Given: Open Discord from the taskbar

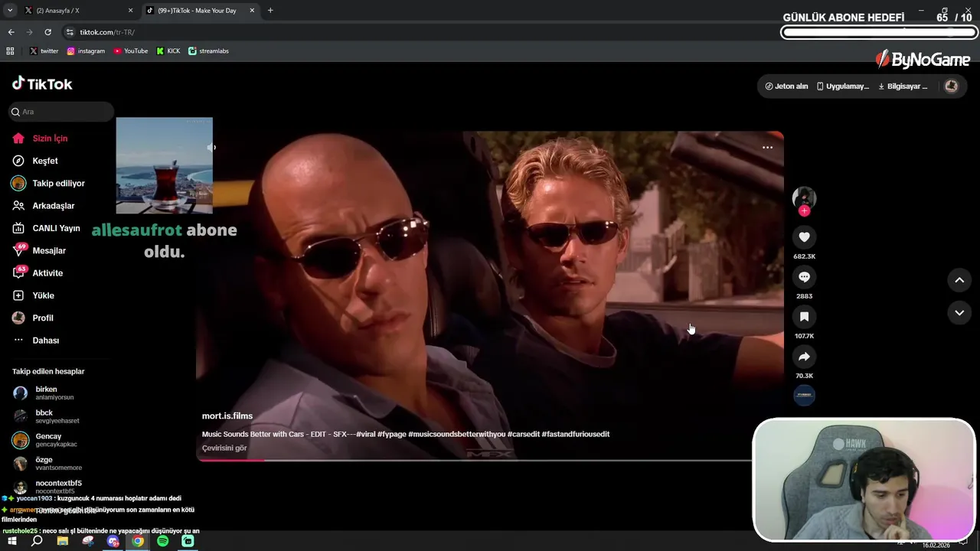Looking at the screenshot, I should (x=113, y=541).
